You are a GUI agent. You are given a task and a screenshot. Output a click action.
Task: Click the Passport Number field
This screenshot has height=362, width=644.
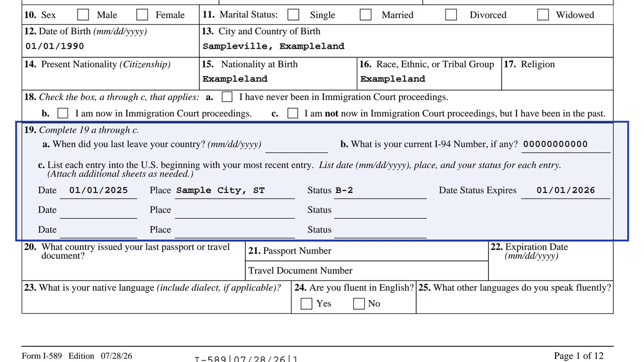pos(410,251)
